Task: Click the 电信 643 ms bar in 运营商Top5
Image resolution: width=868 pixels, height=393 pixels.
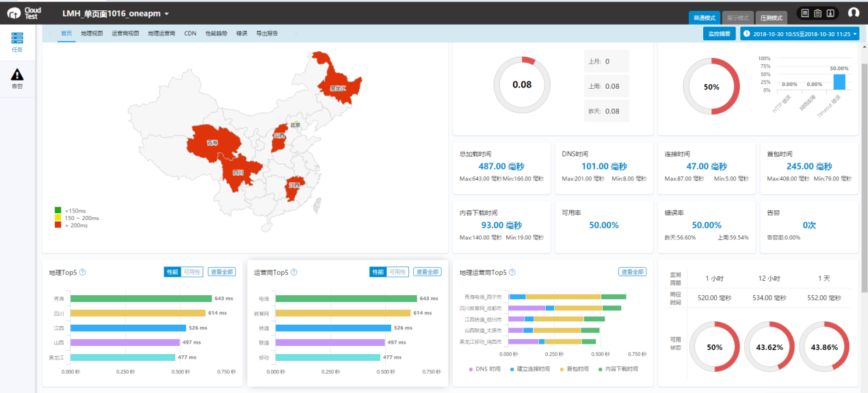Action: coord(346,299)
